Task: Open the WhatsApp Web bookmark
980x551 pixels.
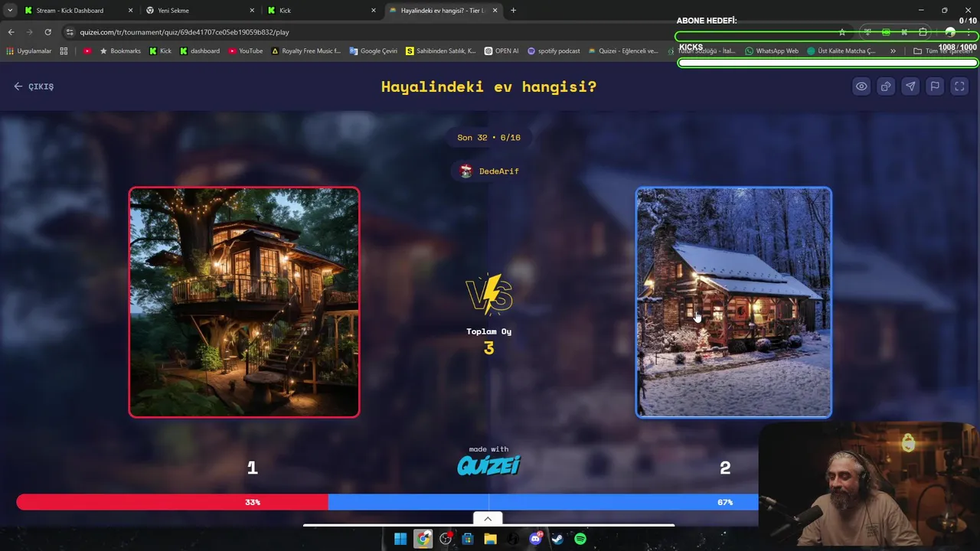Action: (772, 51)
